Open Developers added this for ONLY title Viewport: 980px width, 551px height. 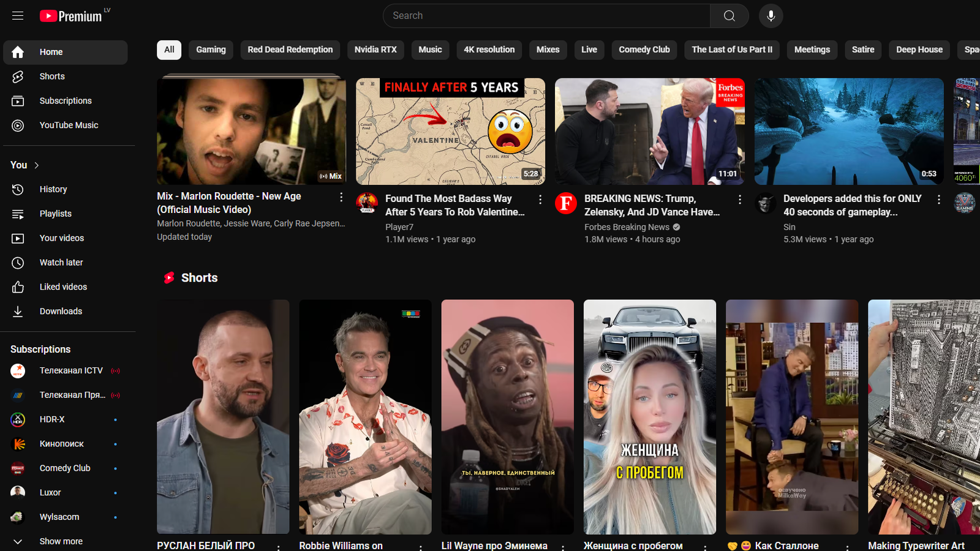click(x=853, y=205)
